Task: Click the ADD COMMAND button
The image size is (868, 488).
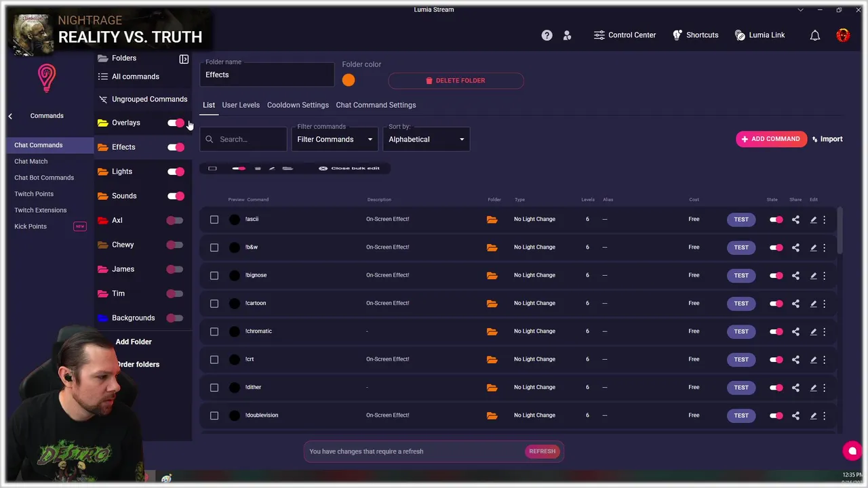Action: point(771,139)
